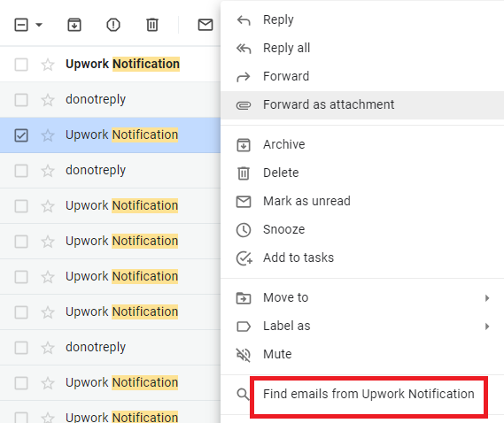Choose Snooze from the context menu
504x423 pixels.
point(362,229)
